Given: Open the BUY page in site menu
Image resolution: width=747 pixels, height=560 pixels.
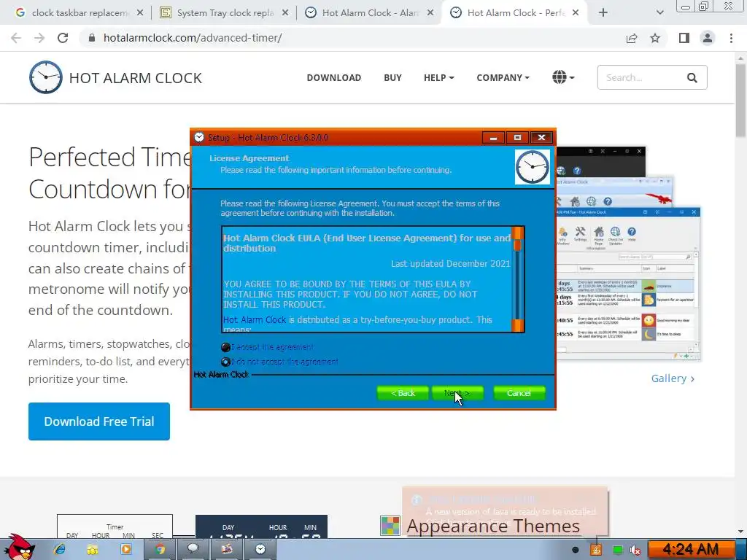Looking at the screenshot, I should 393,77.
